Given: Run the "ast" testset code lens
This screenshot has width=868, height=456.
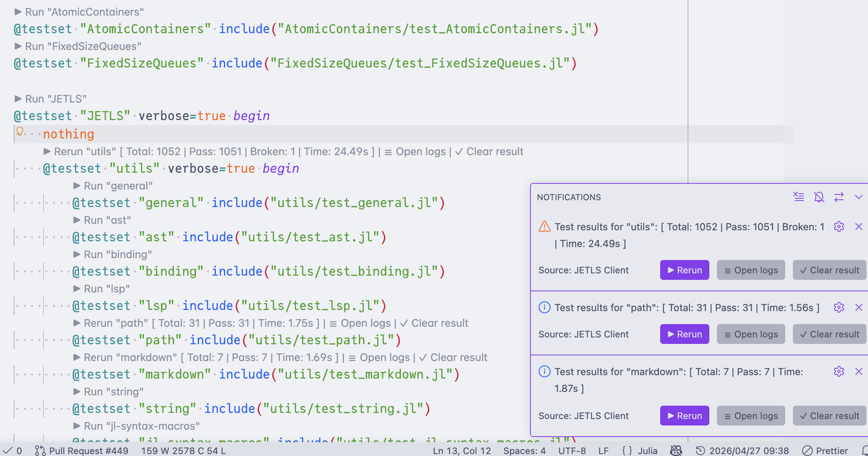Looking at the screenshot, I should pyautogui.click(x=102, y=220).
